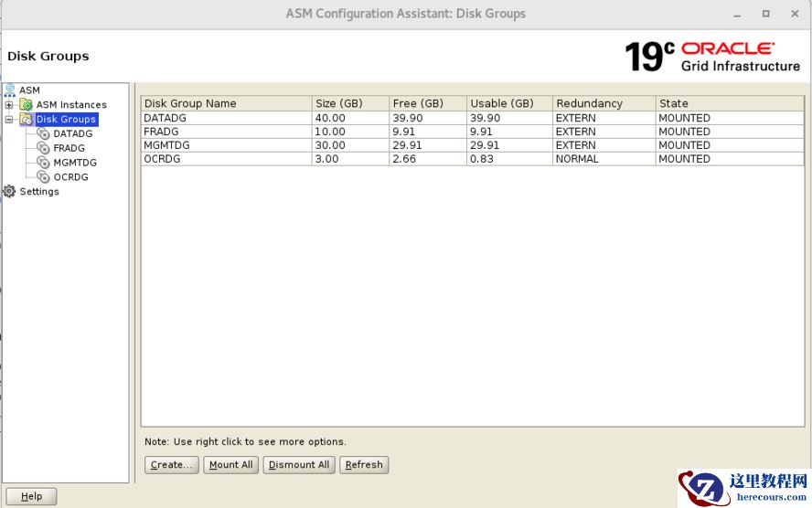Close the ASM Configuration Assistant window
The height and width of the screenshot is (508, 812).
pyautogui.click(x=795, y=14)
